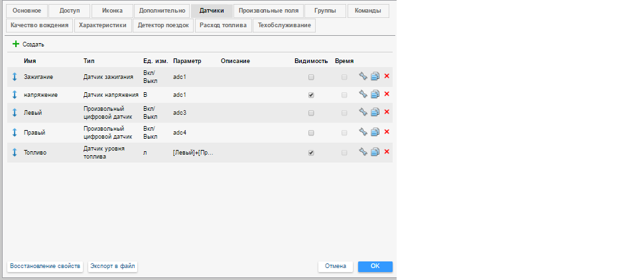Click Экспорт в файл button
This screenshot has width=644, height=280.
(113, 266)
